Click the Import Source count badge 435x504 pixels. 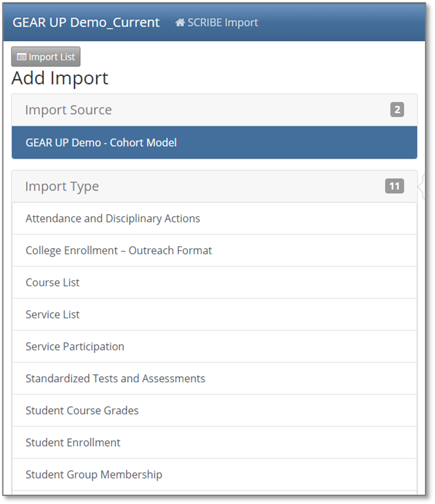397,110
